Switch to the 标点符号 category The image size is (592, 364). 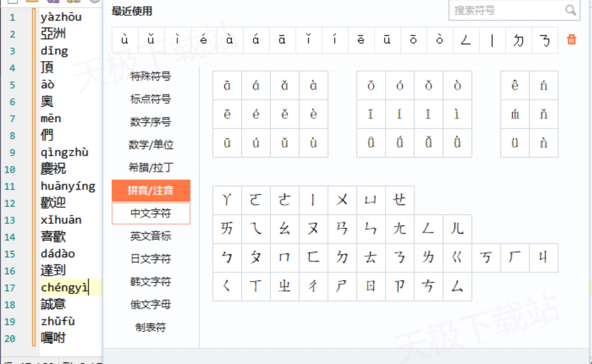(x=151, y=99)
